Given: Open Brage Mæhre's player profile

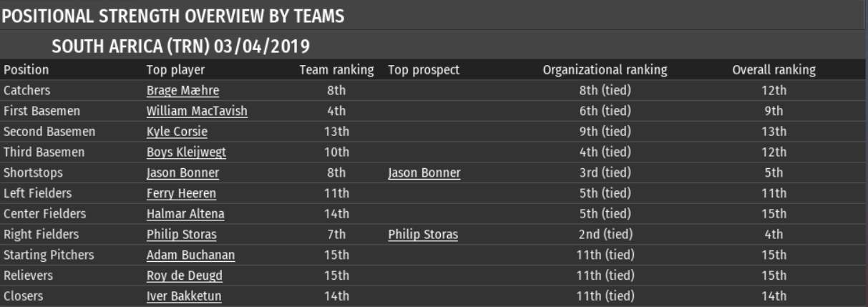Looking at the screenshot, I should [x=182, y=90].
